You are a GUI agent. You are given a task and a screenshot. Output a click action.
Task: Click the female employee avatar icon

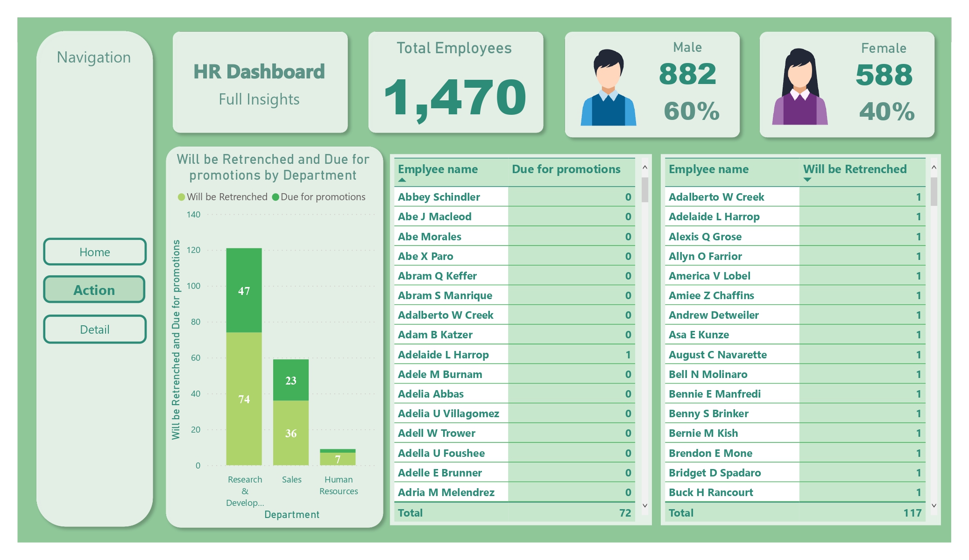click(799, 88)
